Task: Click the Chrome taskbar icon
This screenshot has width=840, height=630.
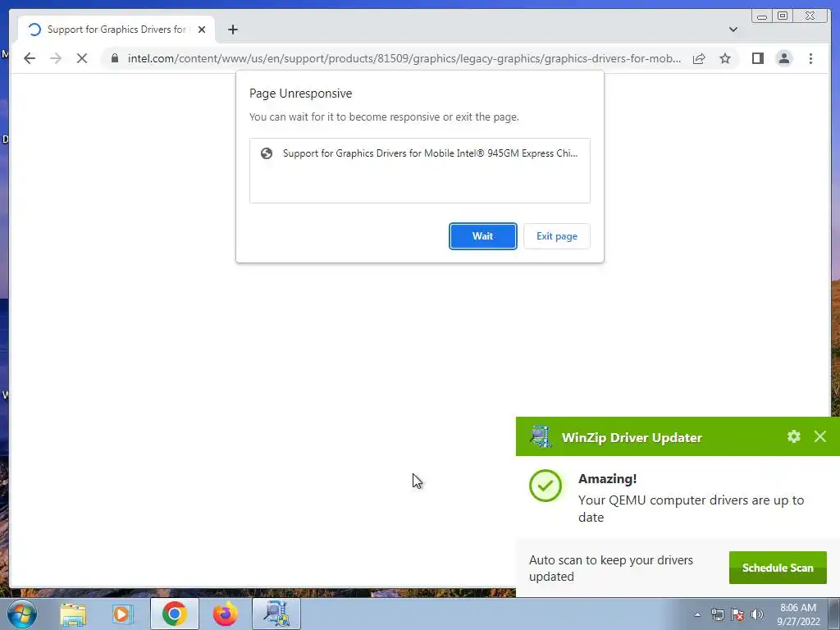Action: [174, 614]
